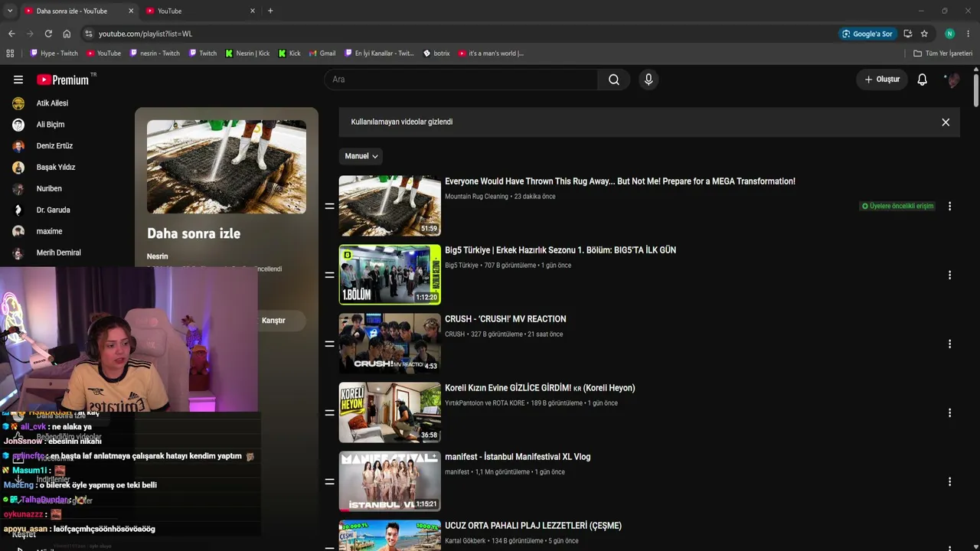Expand the 'Tüm Yer İşaretleri' bookmarks folder

[943, 54]
